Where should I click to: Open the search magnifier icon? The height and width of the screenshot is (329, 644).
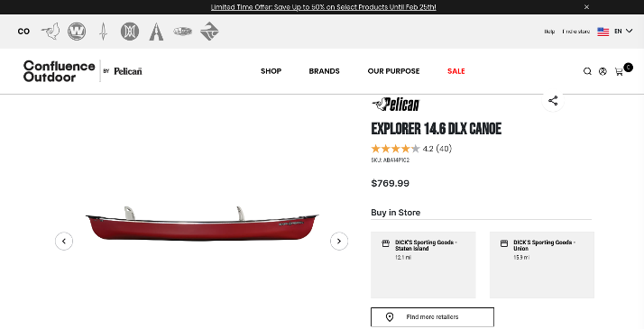tap(587, 71)
